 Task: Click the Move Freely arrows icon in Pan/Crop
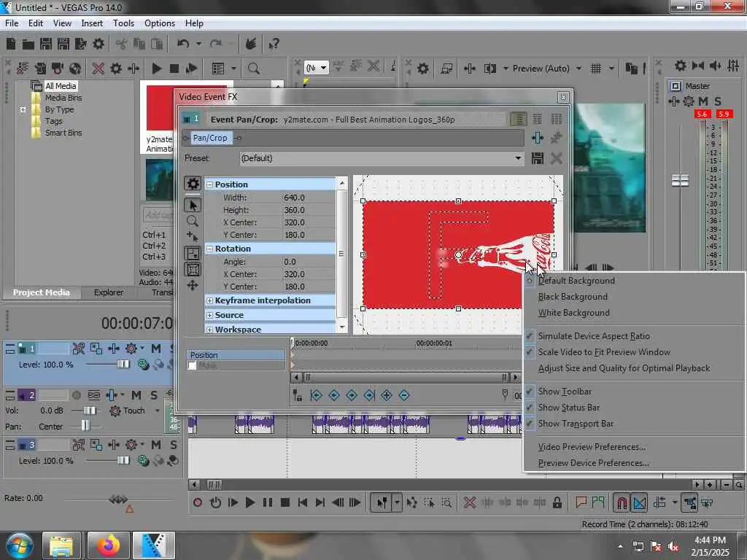193,286
